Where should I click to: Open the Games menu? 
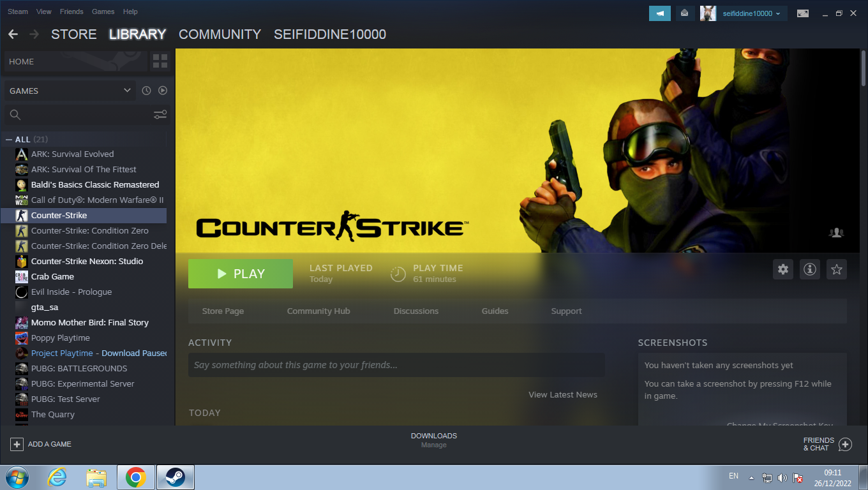pos(103,11)
